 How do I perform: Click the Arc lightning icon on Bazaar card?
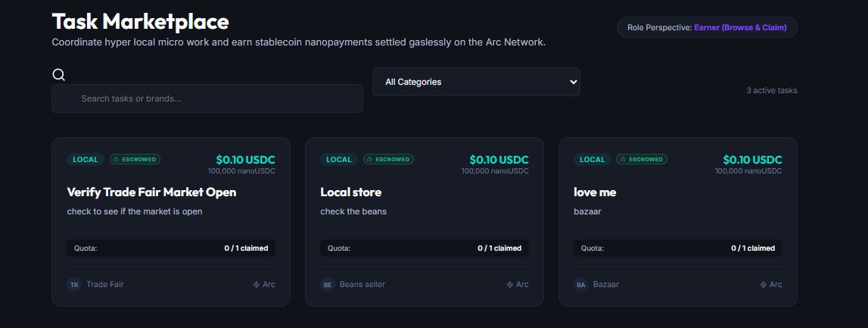[x=764, y=285]
